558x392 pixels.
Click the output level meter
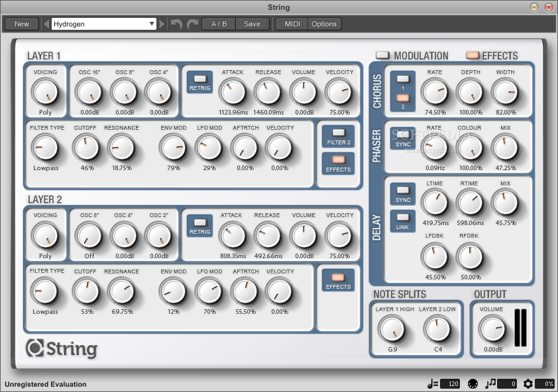(521, 327)
